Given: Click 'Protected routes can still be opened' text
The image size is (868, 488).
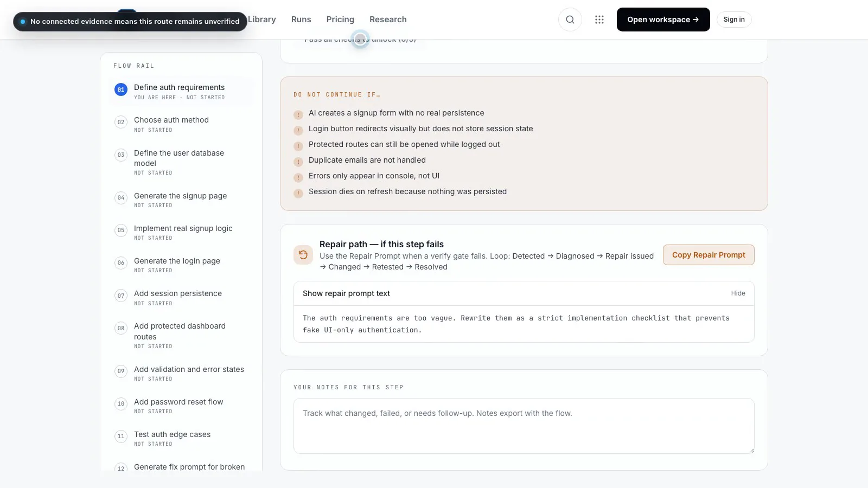Looking at the screenshot, I should [x=404, y=144].
